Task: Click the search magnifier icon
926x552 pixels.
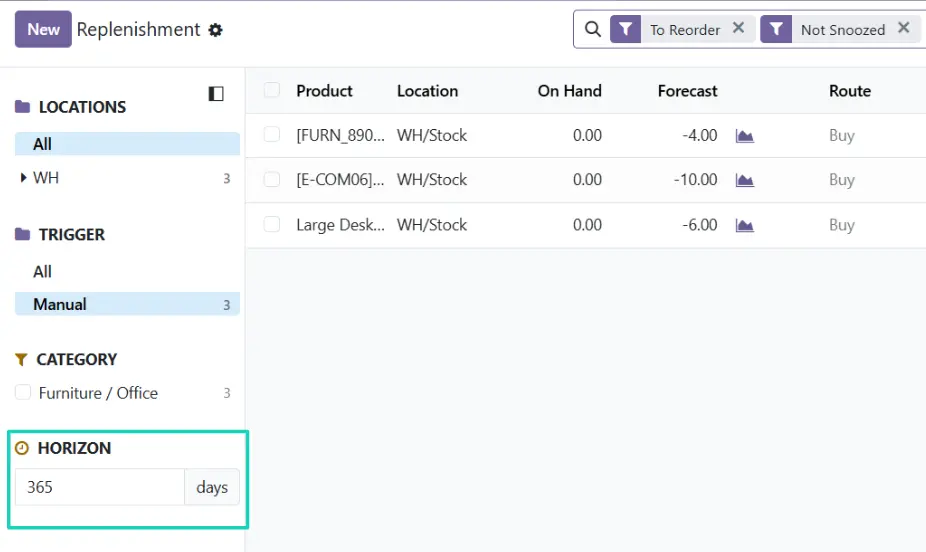Action: point(592,29)
